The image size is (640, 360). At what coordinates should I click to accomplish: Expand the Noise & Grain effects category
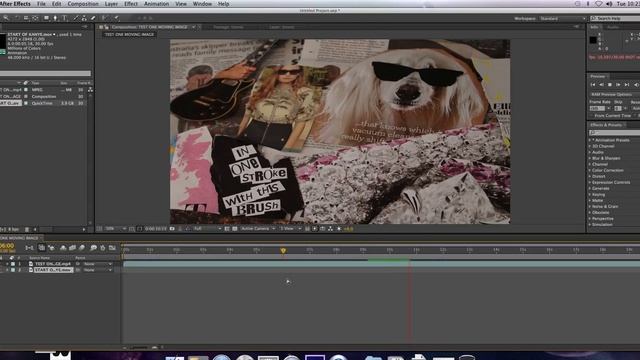590,207
